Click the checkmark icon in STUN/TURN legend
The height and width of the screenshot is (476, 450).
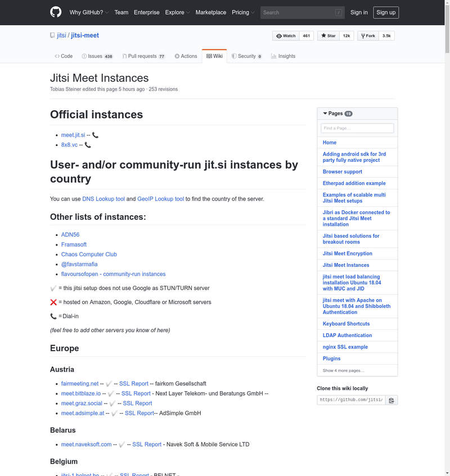[x=53, y=288]
